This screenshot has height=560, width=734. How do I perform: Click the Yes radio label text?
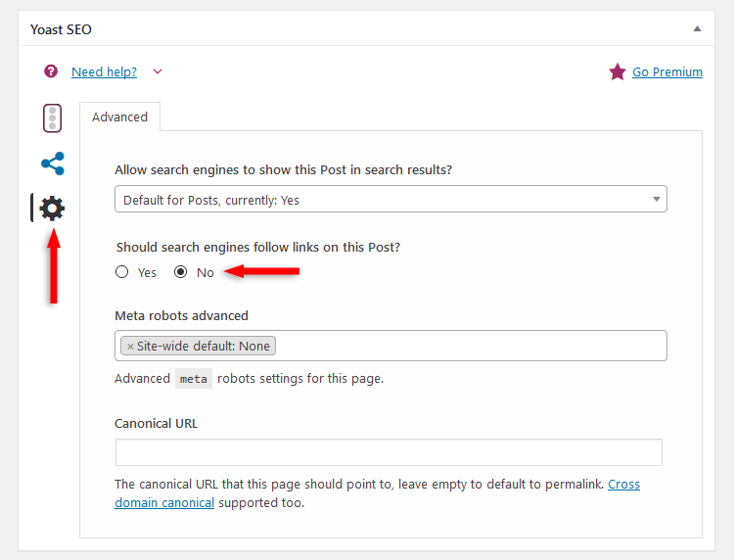pyautogui.click(x=147, y=273)
